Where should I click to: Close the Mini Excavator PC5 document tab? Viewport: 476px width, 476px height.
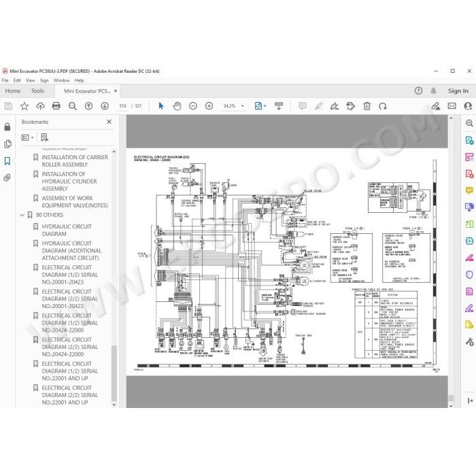[x=116, y=90]
